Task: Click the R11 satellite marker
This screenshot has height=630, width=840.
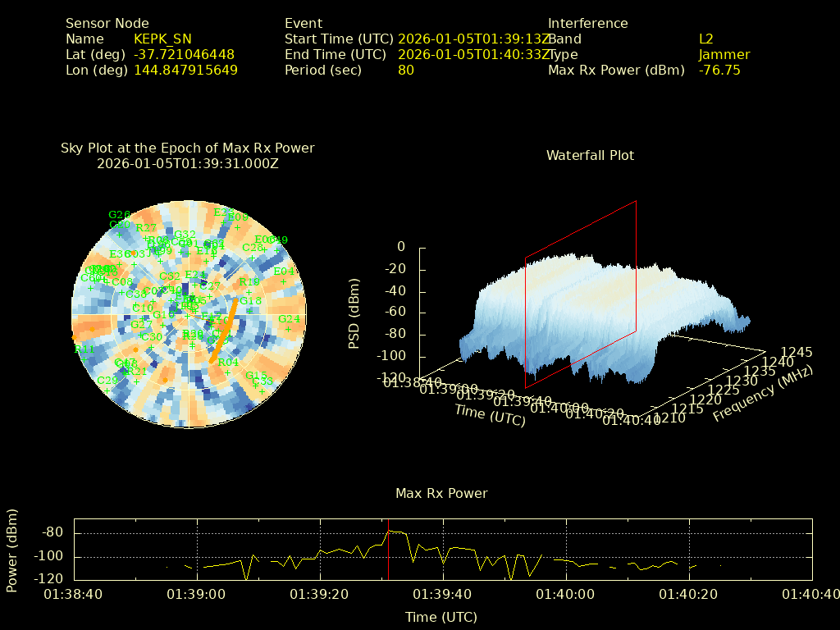Action: coord(84,358)
